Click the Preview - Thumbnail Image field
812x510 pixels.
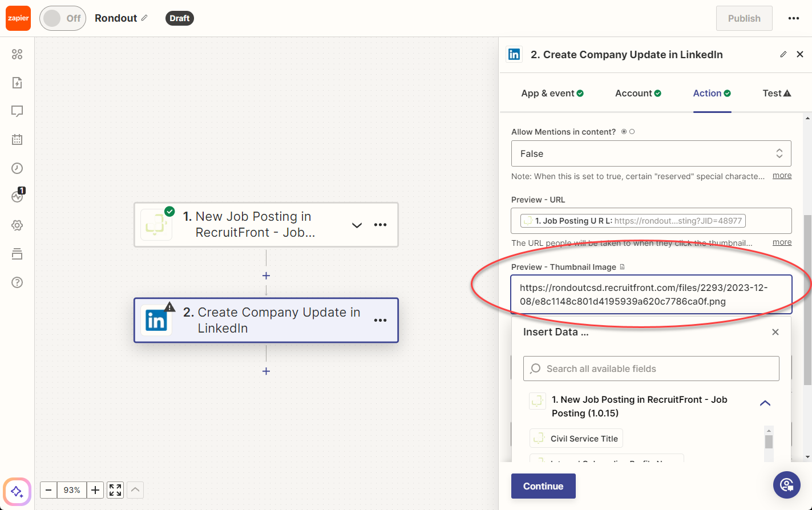(x=651, y=294)
